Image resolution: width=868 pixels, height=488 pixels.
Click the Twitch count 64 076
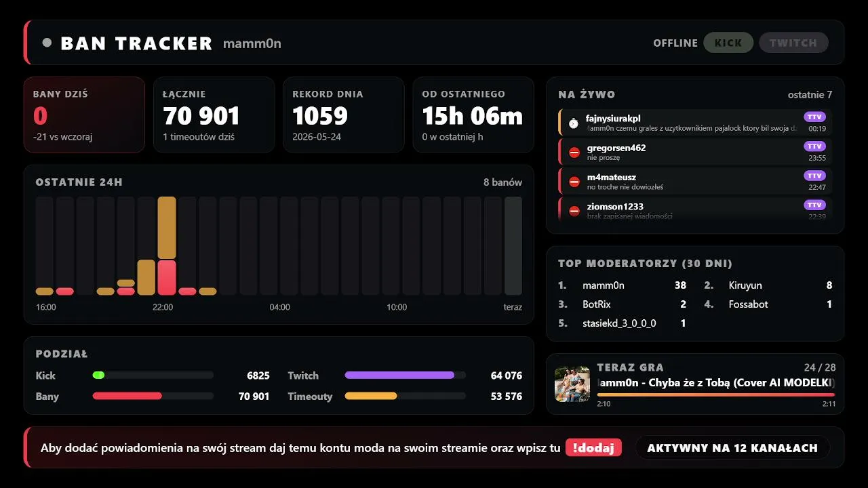507,375
